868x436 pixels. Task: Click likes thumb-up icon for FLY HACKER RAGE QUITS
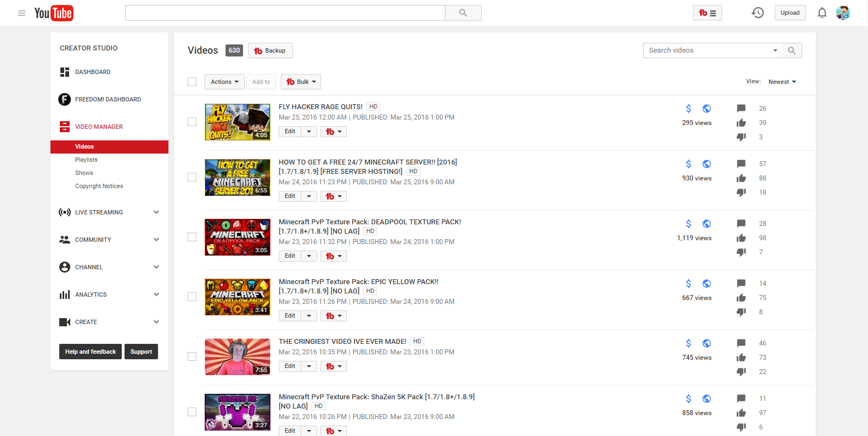(741, 123)
